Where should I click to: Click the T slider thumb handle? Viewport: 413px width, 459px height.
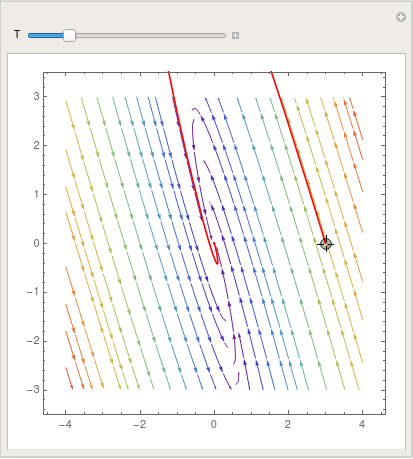pos(69,35)
